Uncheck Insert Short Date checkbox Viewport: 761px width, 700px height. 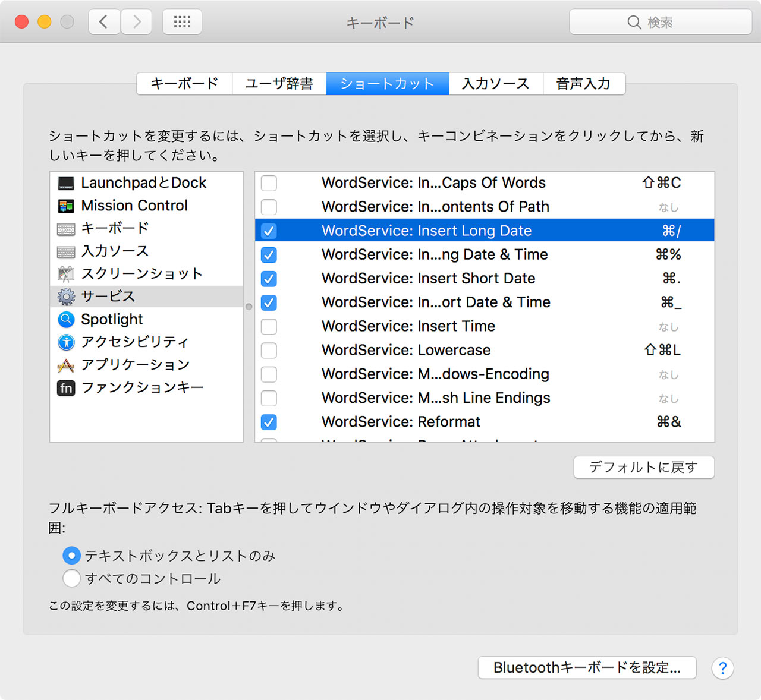coord(269,279)
